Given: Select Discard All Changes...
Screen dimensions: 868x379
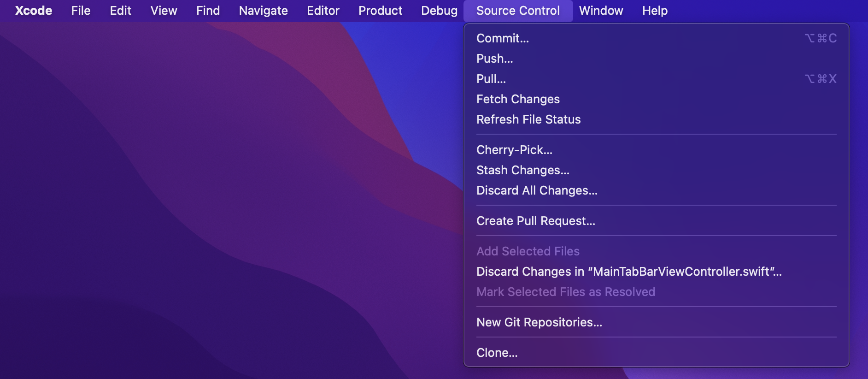Looking at the screenshot, I should tap(656, 190).
